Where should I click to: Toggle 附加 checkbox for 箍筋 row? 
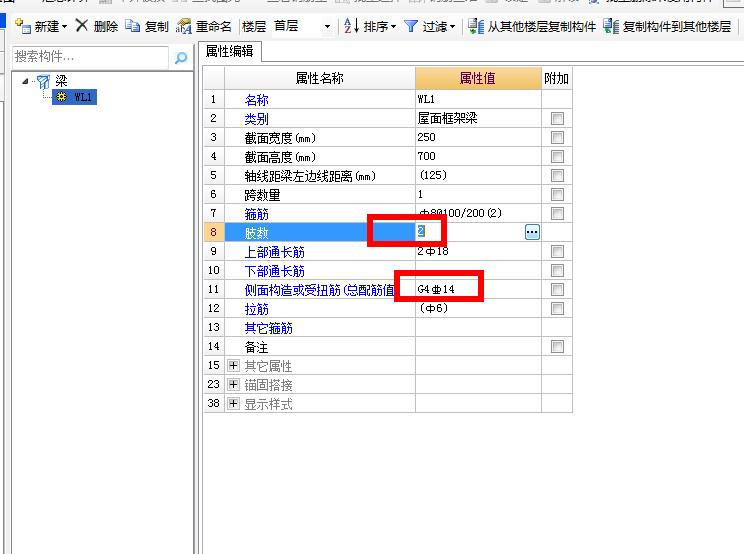coord(557,213)
